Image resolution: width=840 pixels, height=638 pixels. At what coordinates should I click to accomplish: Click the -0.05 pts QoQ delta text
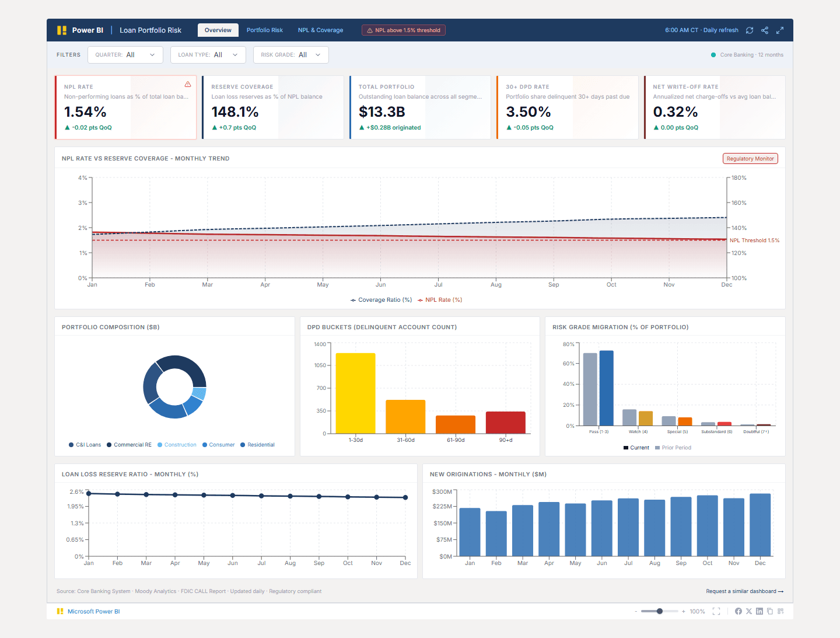tap(533, 127)
